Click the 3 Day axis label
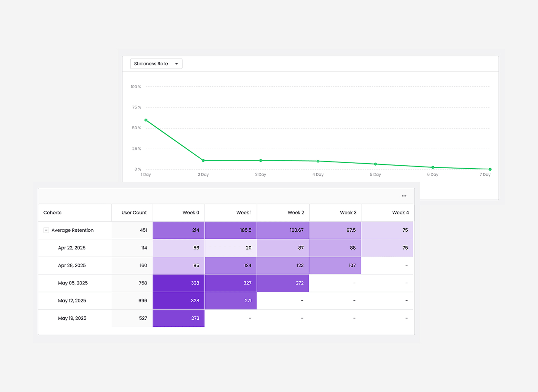The image size is (538, 392). (260, 174)
